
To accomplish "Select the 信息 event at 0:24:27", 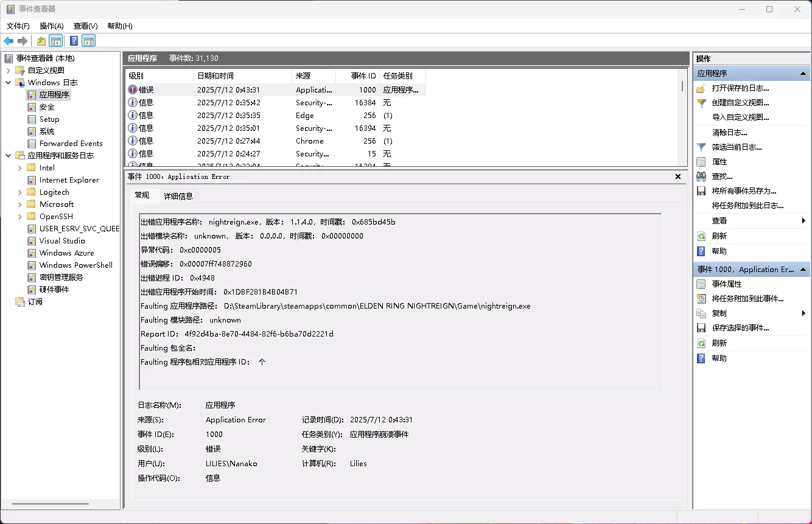I will tap(275, 154).
